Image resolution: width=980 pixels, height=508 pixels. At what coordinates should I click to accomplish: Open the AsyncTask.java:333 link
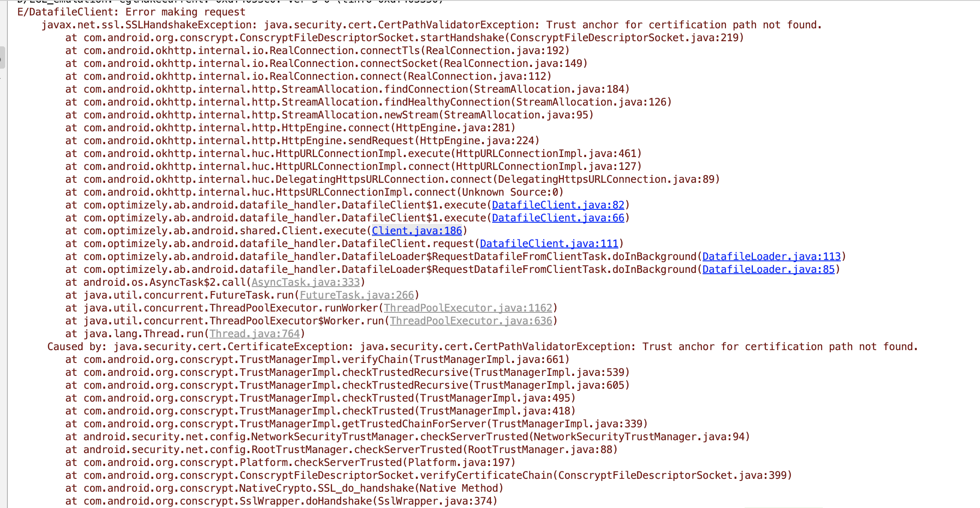tap(305, 282)
